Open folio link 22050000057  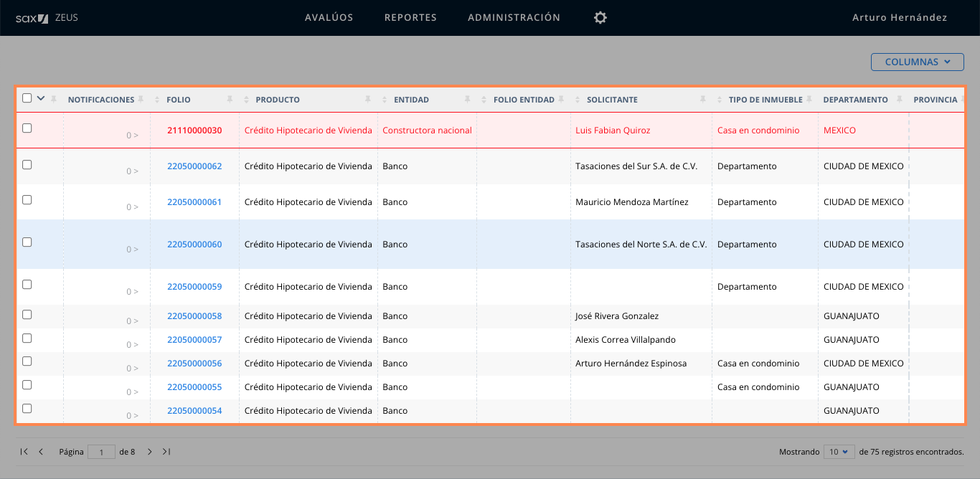click(194, 339)
